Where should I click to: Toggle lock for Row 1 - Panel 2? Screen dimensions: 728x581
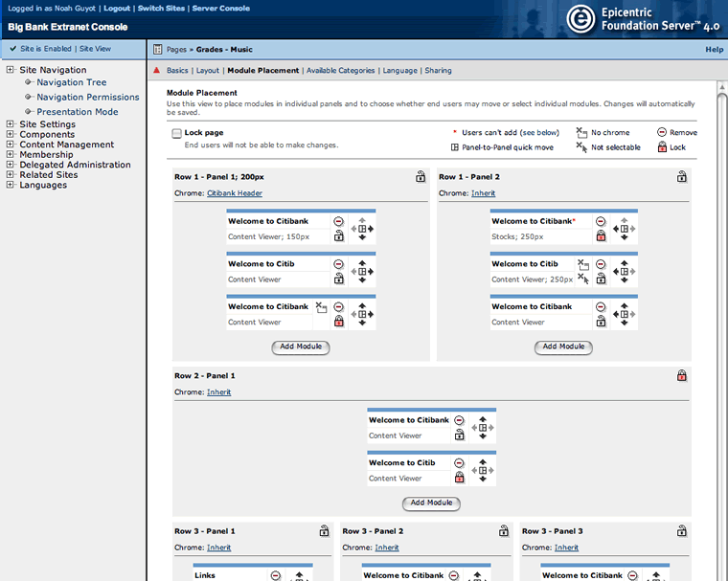point(682,176)
